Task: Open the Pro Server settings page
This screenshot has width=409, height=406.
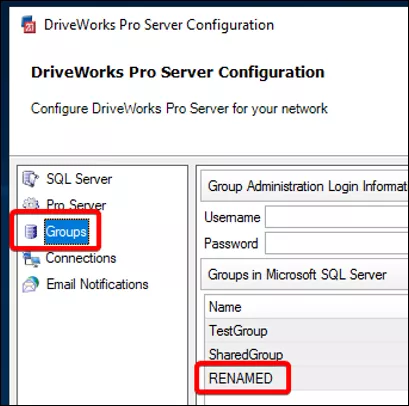Action: [x=76, y=204]
